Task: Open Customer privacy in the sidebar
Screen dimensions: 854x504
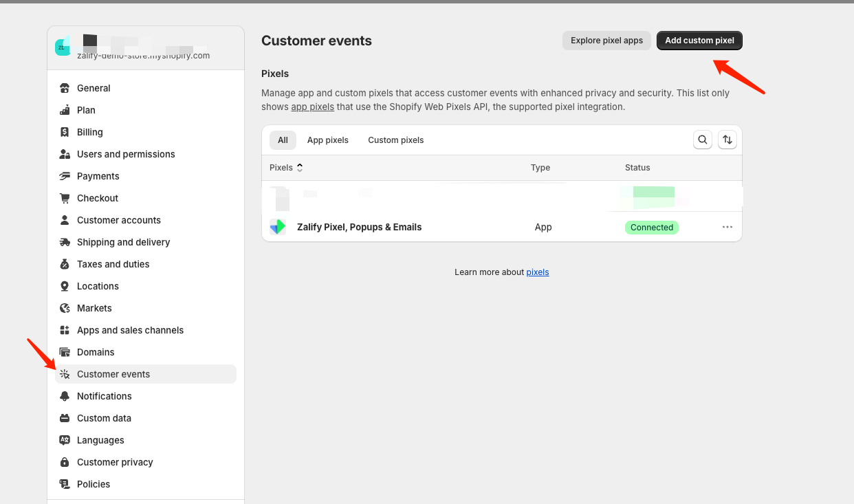Action: 115,462
